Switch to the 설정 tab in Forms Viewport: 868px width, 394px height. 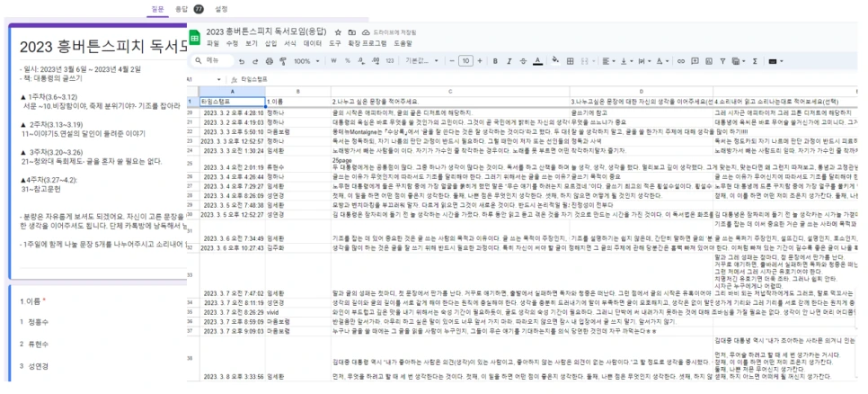(x=221, y=9)
